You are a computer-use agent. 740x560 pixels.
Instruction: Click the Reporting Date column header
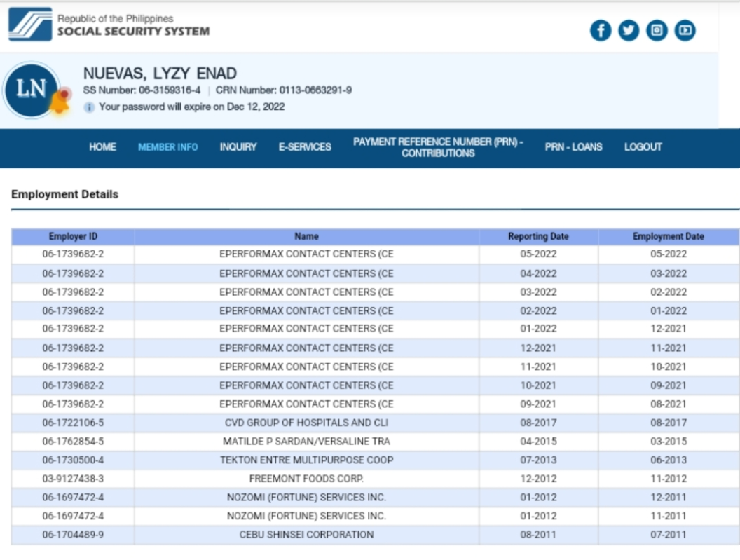(538, 237)
